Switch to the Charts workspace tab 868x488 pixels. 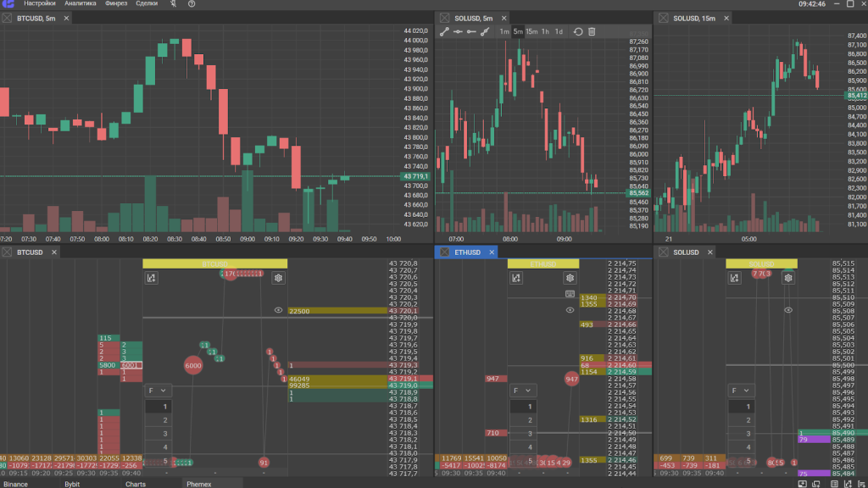tap(136, 484)
